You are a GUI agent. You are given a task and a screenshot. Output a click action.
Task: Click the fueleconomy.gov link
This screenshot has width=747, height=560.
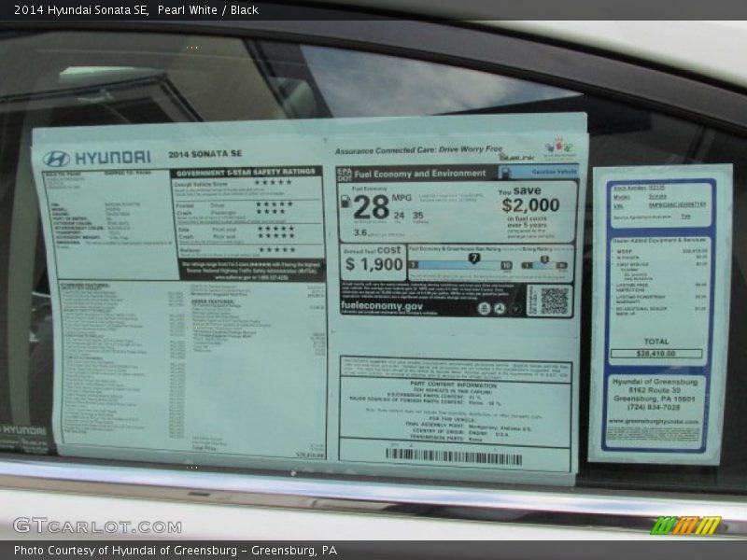(x=382, y=306)
